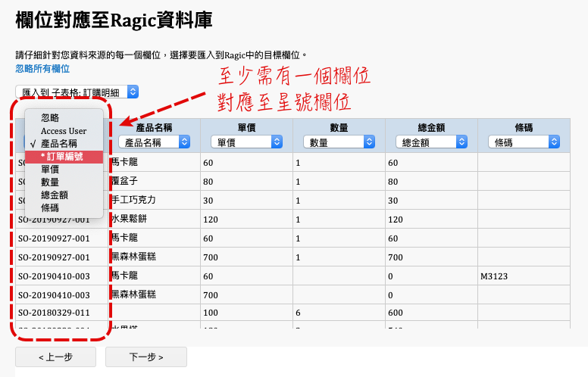Click the 產品名稱 column header text

[154, 128]
